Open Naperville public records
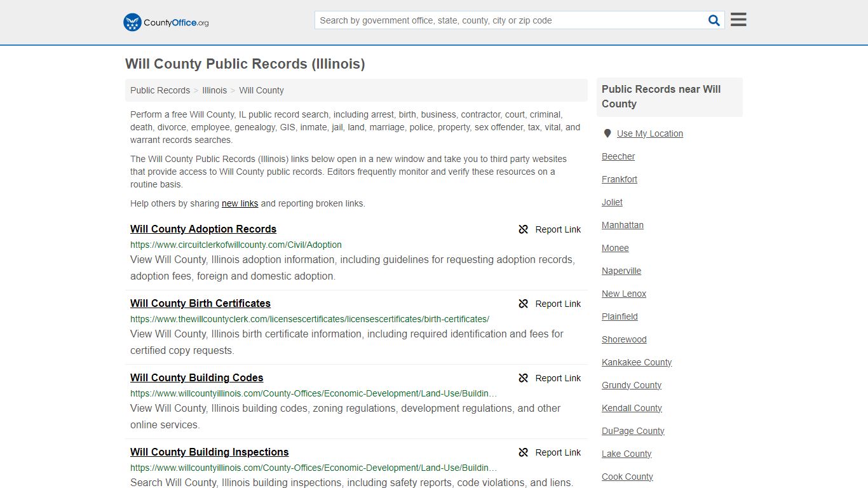868x488 pixels. click(621, 271)
